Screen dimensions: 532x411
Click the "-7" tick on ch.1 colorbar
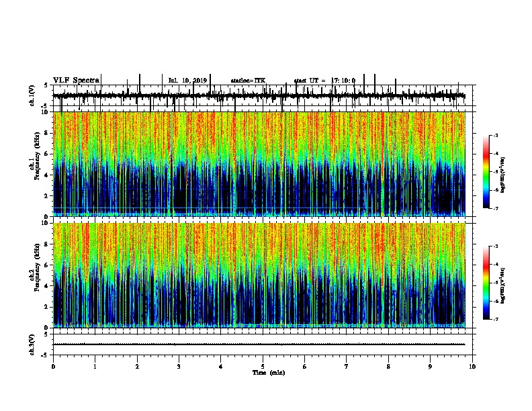[496, 208]
